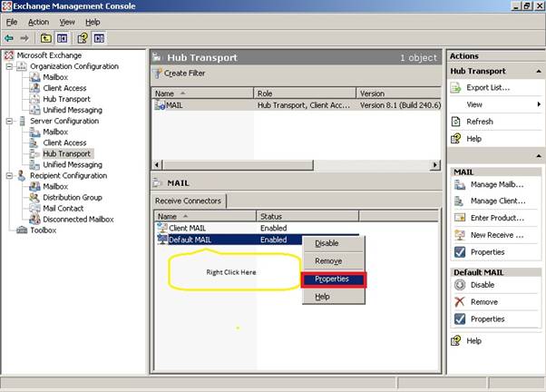546x392 pixels.
Task: Open the Toolbox node
Action: click(44, 230)
